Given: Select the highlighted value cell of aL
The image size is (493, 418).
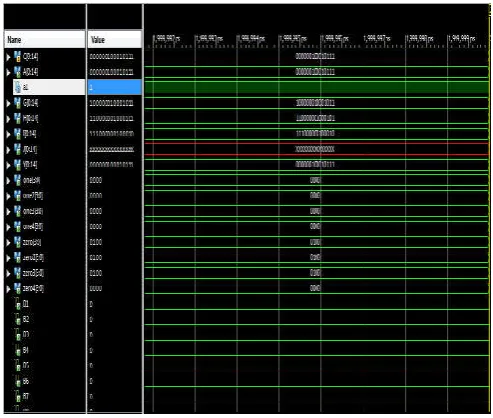Looking at the screenshot, I should tap(115, 87).
